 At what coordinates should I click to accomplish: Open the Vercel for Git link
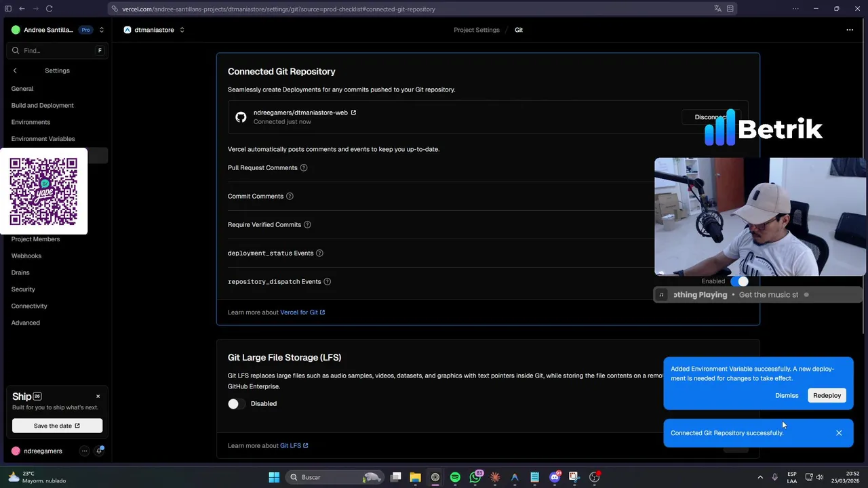302,312
